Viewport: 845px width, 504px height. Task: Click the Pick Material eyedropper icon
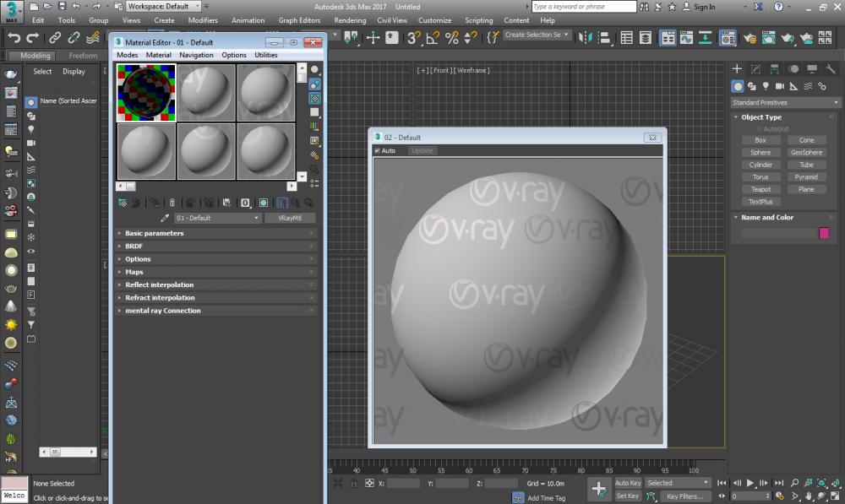[x=165, y=218]
